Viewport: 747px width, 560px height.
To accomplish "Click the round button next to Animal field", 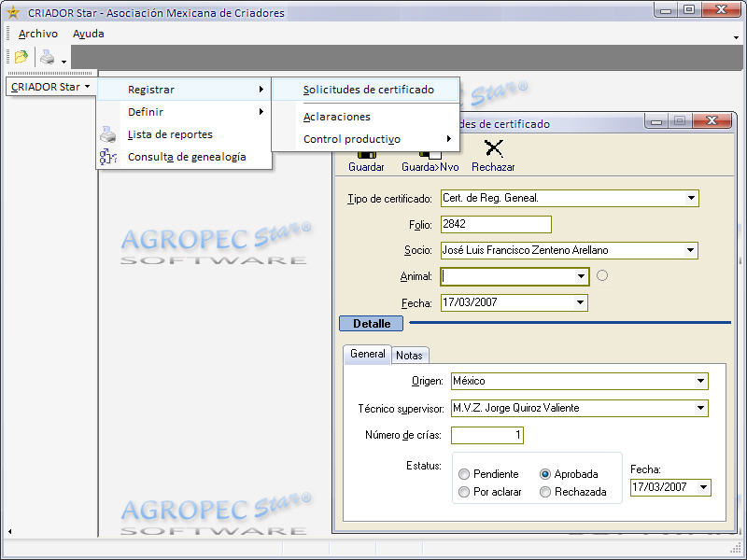I will (x=602, y=275).
